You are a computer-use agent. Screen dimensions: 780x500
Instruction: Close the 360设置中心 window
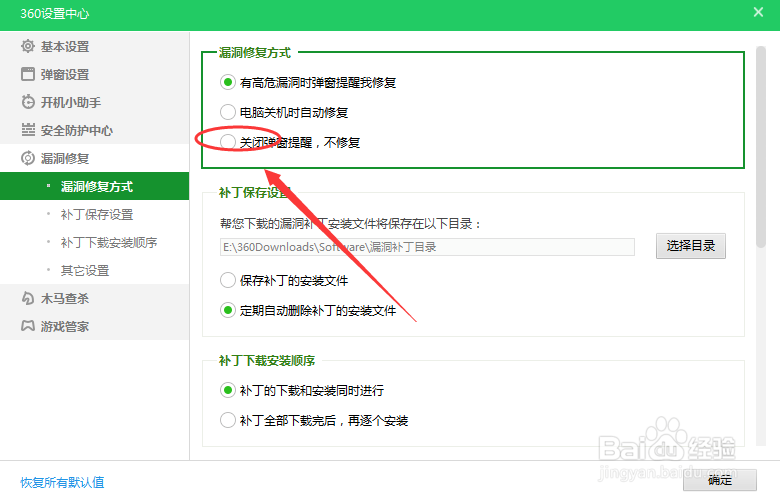[x=758, y=12]
